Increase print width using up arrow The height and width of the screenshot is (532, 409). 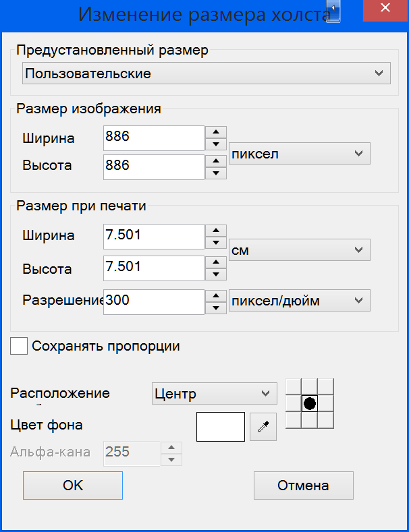coord(216,230)
